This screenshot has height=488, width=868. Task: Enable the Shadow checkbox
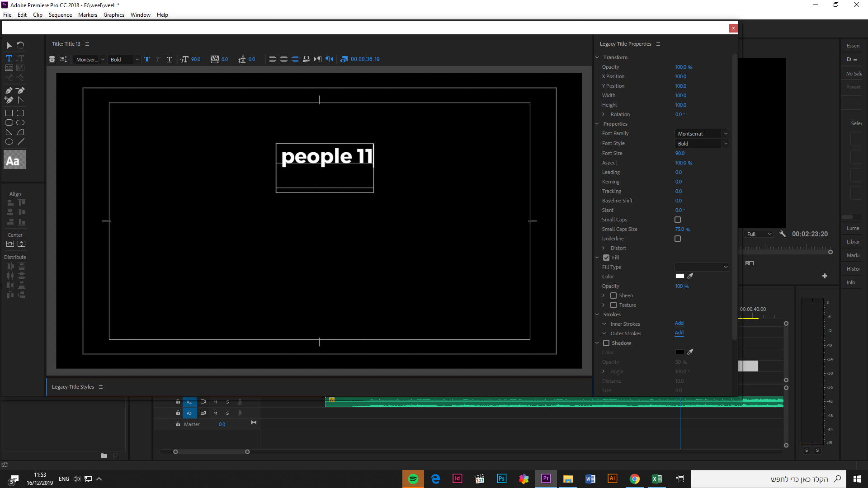(x=606, y=343)
